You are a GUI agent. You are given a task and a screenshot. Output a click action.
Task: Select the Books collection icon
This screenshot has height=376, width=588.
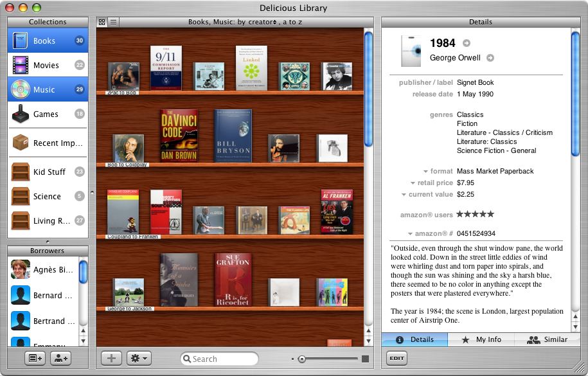pos(20,40)
